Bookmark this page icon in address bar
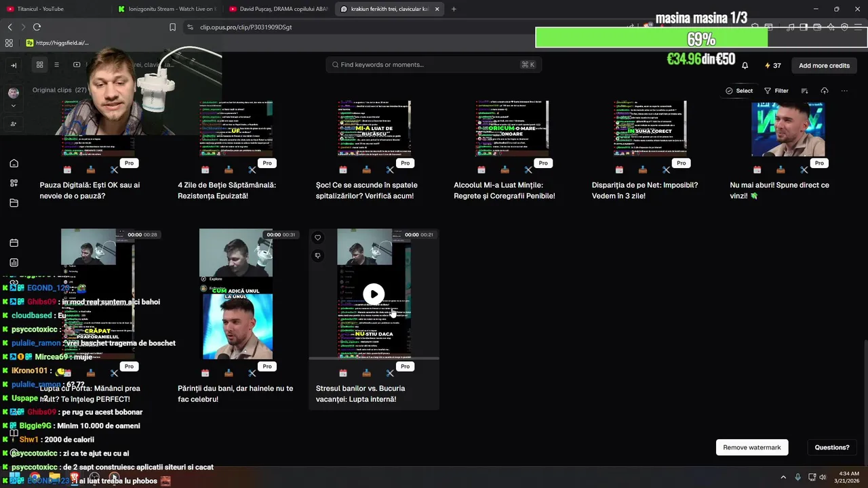The width and height of the screenshot is (868, 488). pyautogui.click(x=172, y=27)
